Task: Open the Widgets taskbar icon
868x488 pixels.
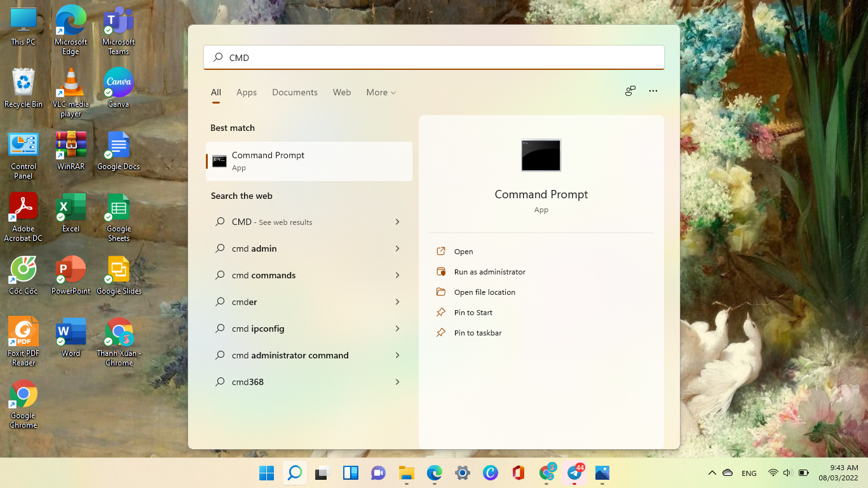Action: tap(350, 473)
